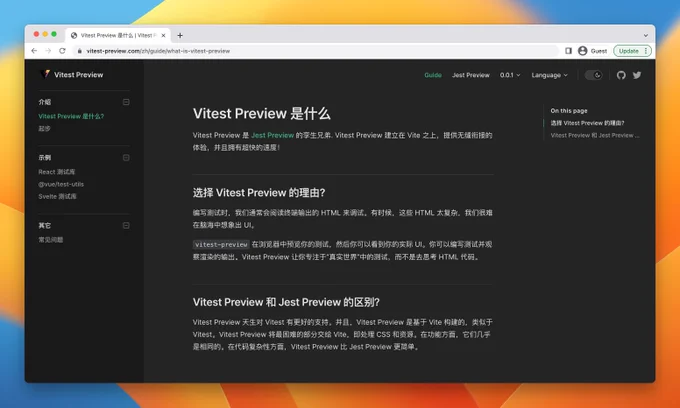
Task: Toggle the browser side panel icon
Action: point(568,51)
